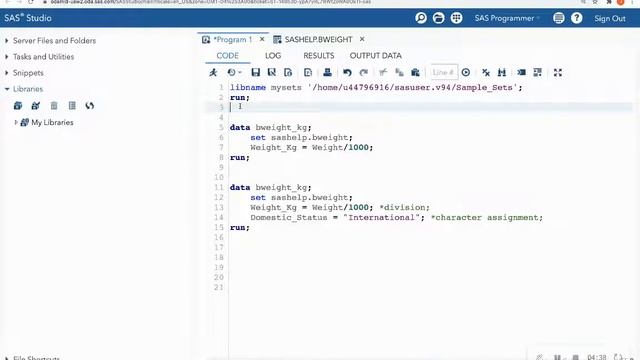The height and width of the screenshot is (360, 640).
Task: Select the OUTPUT DATA tab
Action: point(376,56)
